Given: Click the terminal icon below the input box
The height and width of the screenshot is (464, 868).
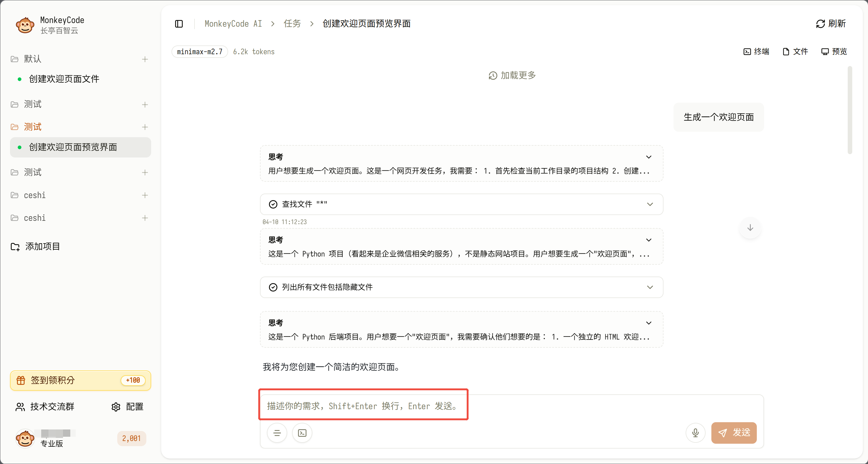Looking at the screenshot, I should (x=302, y=433).
